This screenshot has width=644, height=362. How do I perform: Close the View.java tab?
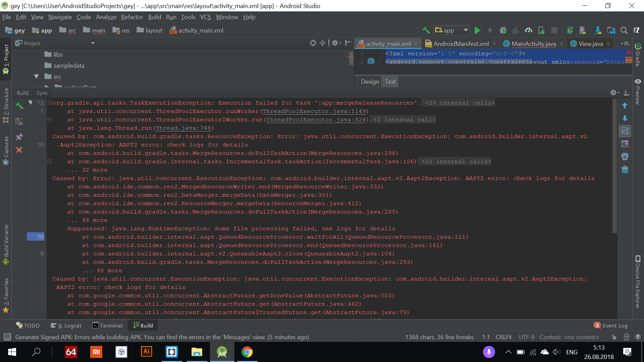point(608,44)
